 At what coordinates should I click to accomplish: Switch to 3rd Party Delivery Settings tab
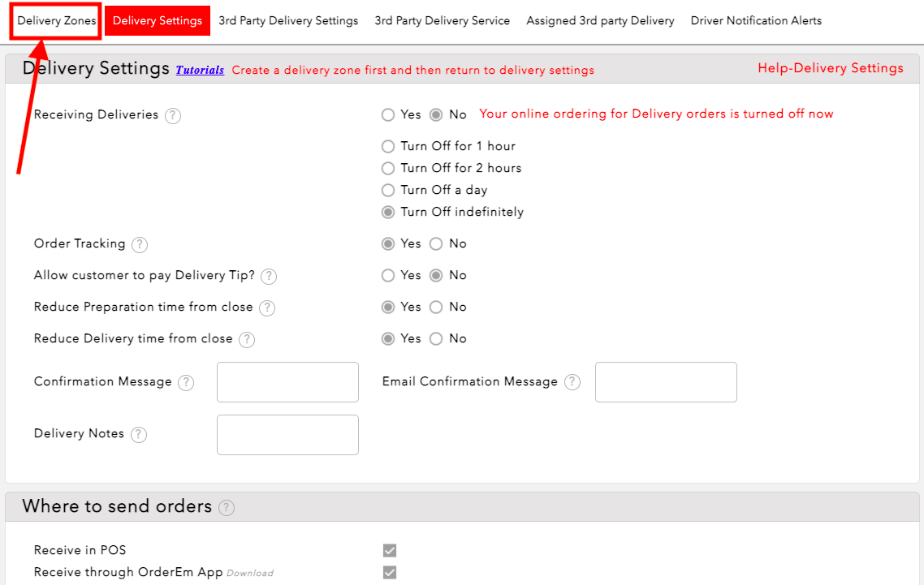[288, 21]
